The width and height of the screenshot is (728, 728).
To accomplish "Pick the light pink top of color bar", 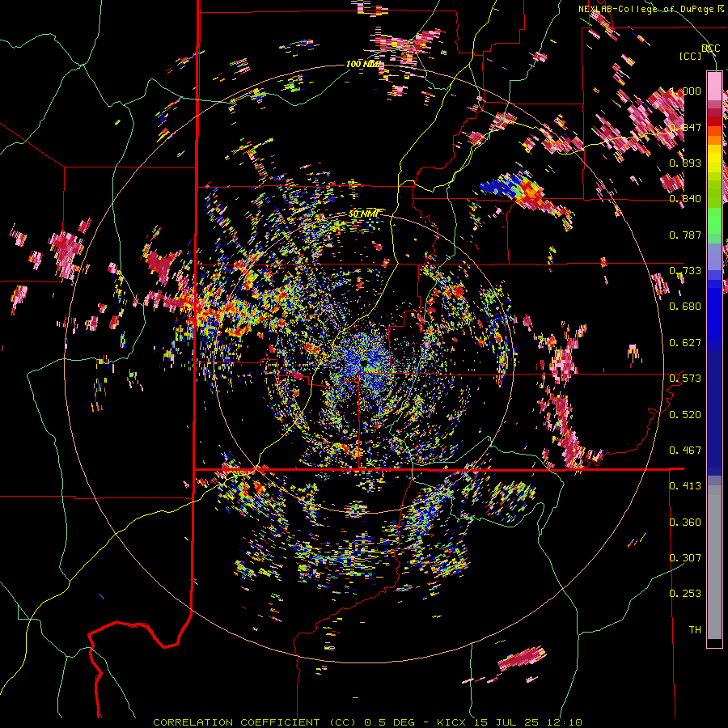I will pyautogui.click(x=714, y=86).
